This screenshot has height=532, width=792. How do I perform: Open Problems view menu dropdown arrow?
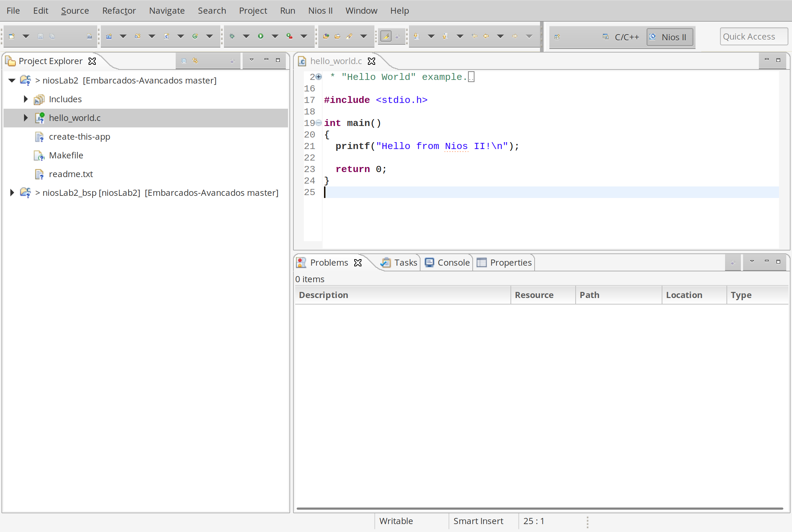pos(752,261)
